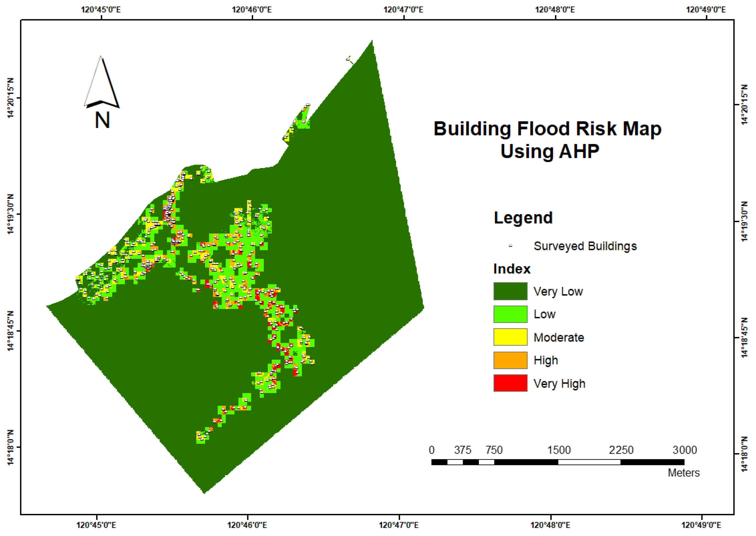Image resolution: width=756 pixels, height=536 pixels.
Task: Click the N letter under north arrow
Action: (102, 120)
